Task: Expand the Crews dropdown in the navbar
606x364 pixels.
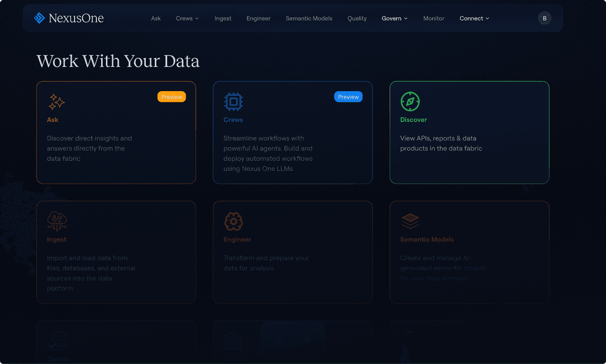Action: pyautogui.click(x=187, y=18)
